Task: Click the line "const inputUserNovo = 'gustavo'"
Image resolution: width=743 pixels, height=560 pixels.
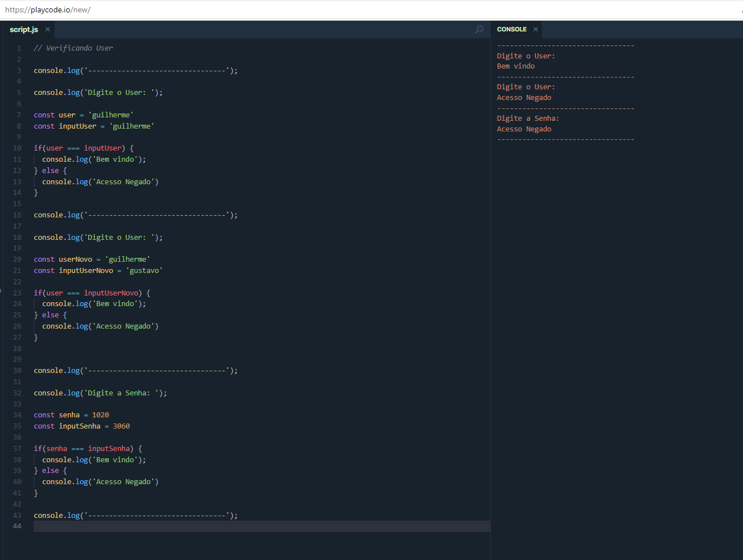Action: (x=98, y=271)
